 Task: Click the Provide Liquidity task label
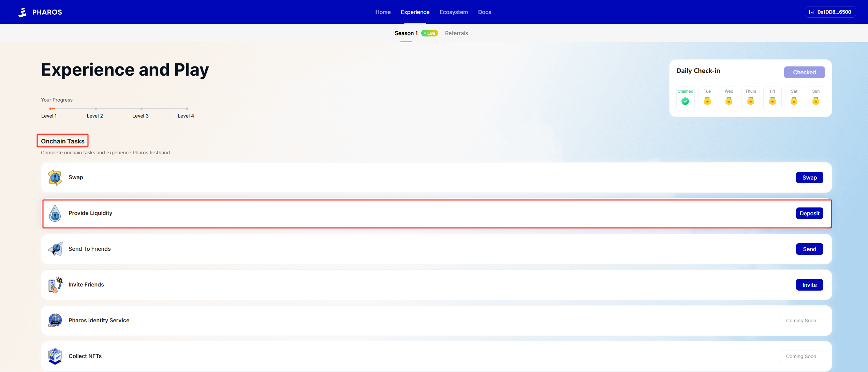(90, 213)
